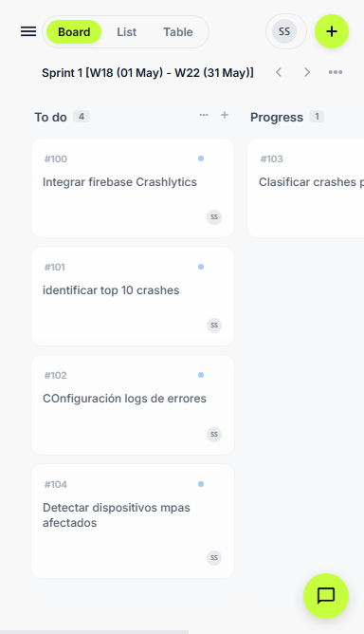Click SS assignee avatar on card #101
Screen dimensions: 364x634
tap(214, 326)
